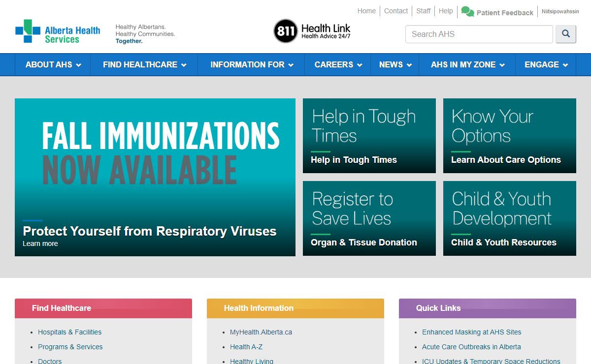Click the Alberta Health Services logo

(58, 31)
